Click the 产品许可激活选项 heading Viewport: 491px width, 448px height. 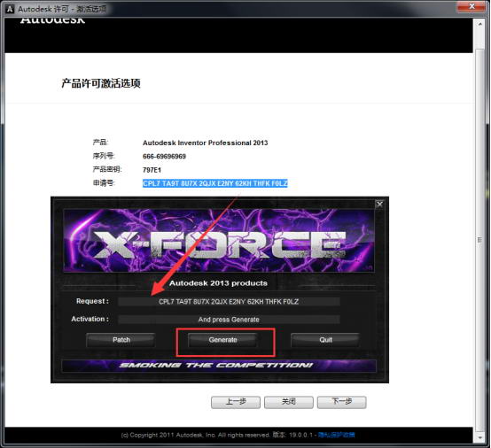pos(101,83)
